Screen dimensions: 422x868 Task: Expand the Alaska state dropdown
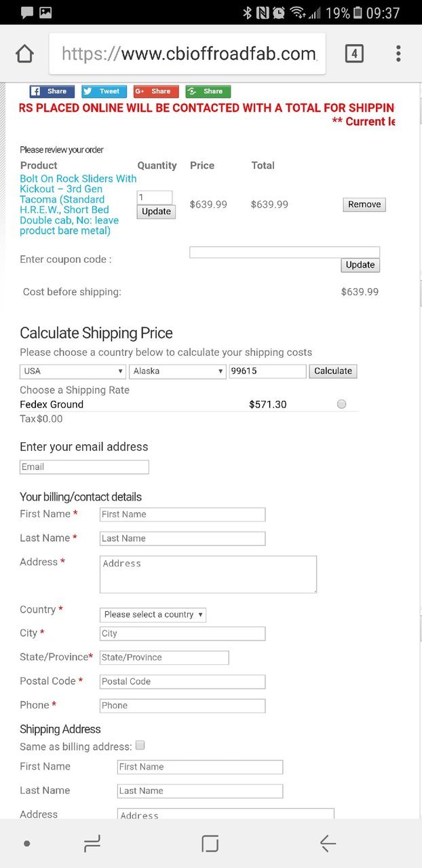[x=178, y=371]
